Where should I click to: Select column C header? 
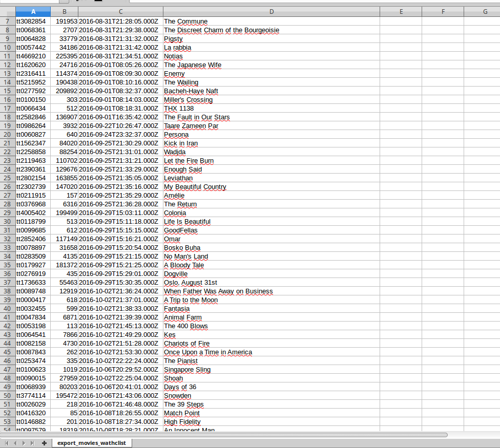120,12
